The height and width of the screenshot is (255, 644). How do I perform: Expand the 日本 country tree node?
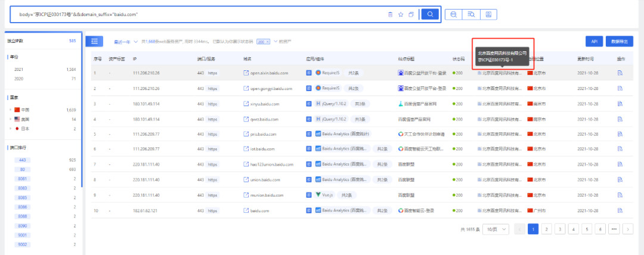11,129
